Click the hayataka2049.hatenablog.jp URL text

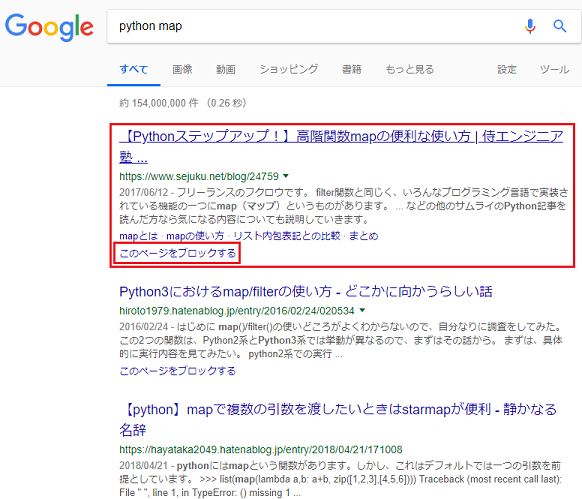(x=261, y=450)
